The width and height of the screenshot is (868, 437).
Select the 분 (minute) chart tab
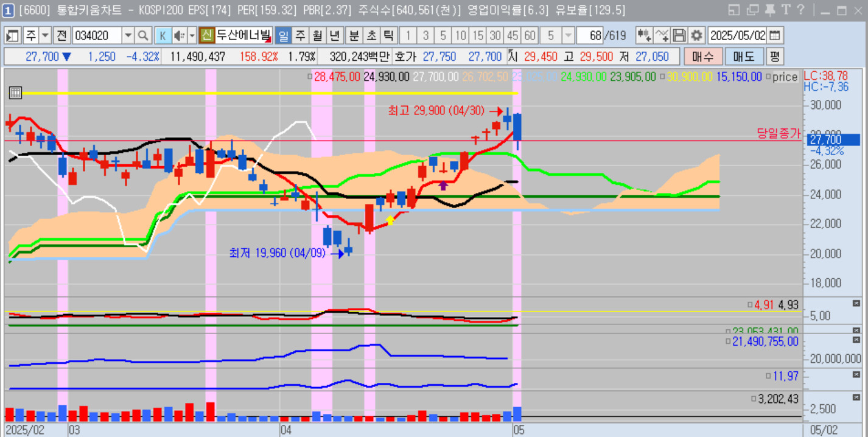tap(354, 35)
